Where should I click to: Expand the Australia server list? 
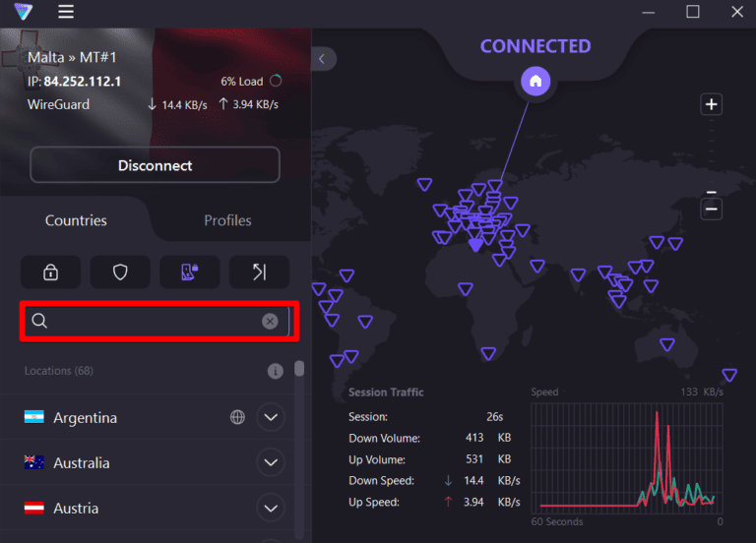(x=271, y=462)
